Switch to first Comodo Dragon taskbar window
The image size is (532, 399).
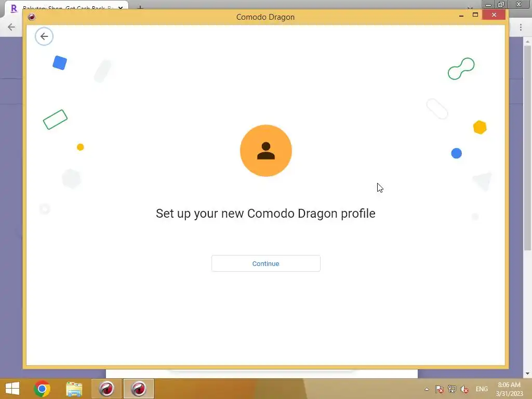point(107,389)
